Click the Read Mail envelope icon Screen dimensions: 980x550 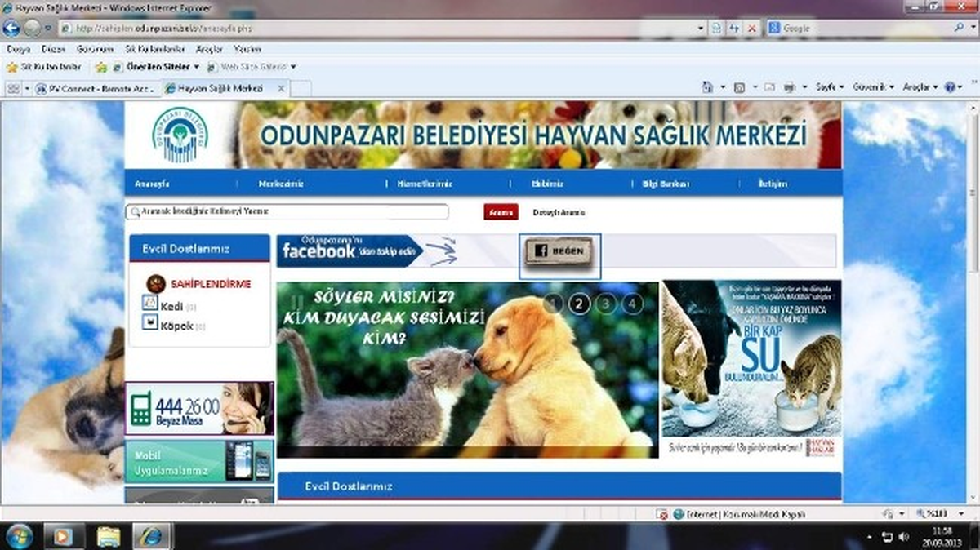click(x=769, y=86)
